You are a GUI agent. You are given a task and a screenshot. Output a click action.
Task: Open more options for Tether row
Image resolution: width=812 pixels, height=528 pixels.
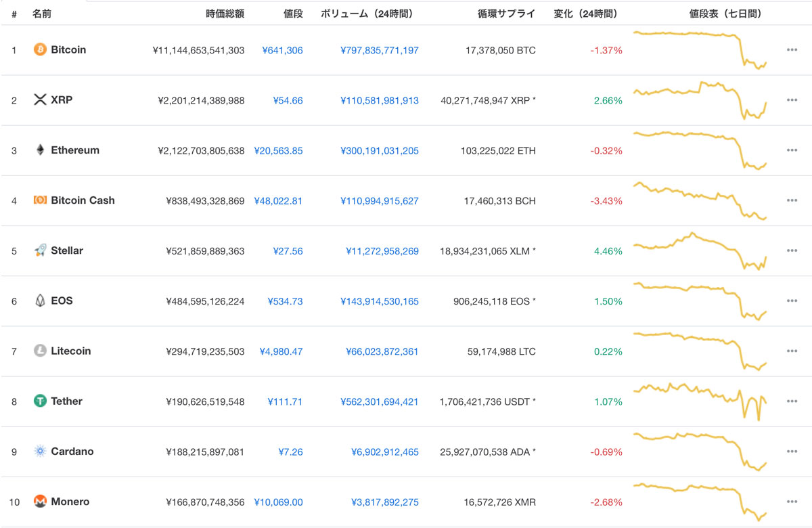pyautogui.click(x=792, y=401)
